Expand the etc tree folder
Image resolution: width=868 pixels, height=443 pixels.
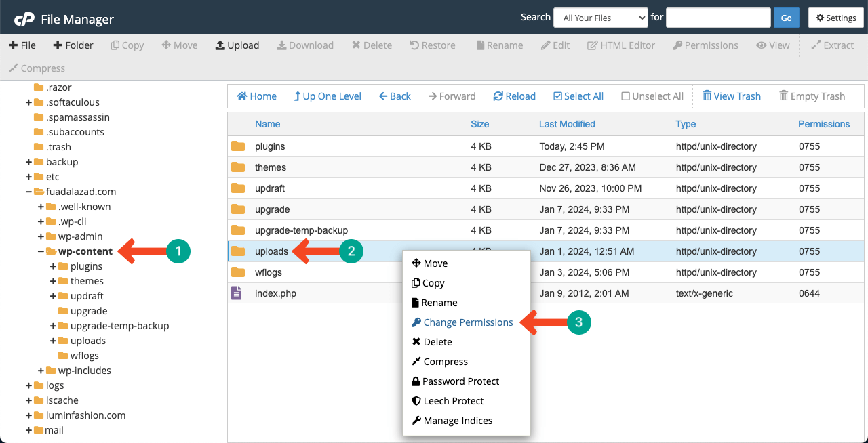point(28,177)
